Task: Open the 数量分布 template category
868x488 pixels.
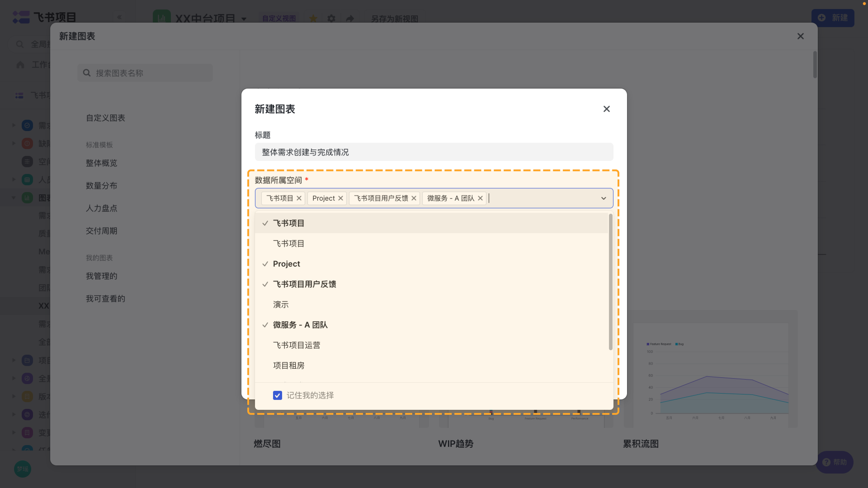Action: (x=101, y=185)
